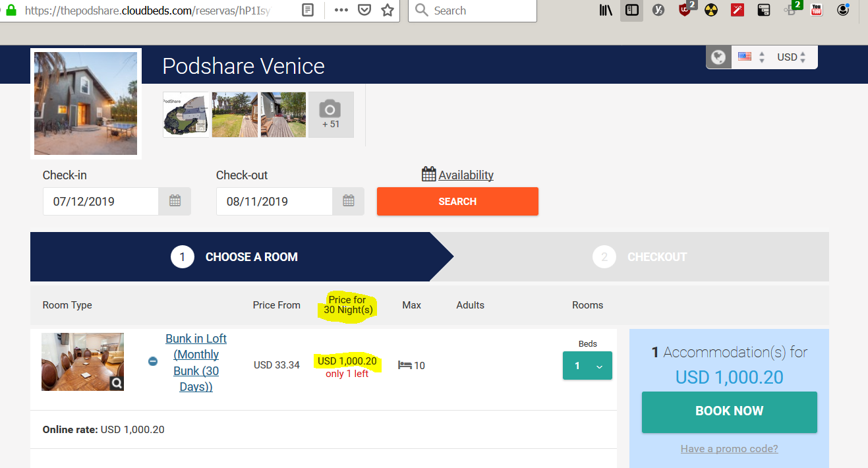
Task: Go to the Checkout step
Action: 641,257
